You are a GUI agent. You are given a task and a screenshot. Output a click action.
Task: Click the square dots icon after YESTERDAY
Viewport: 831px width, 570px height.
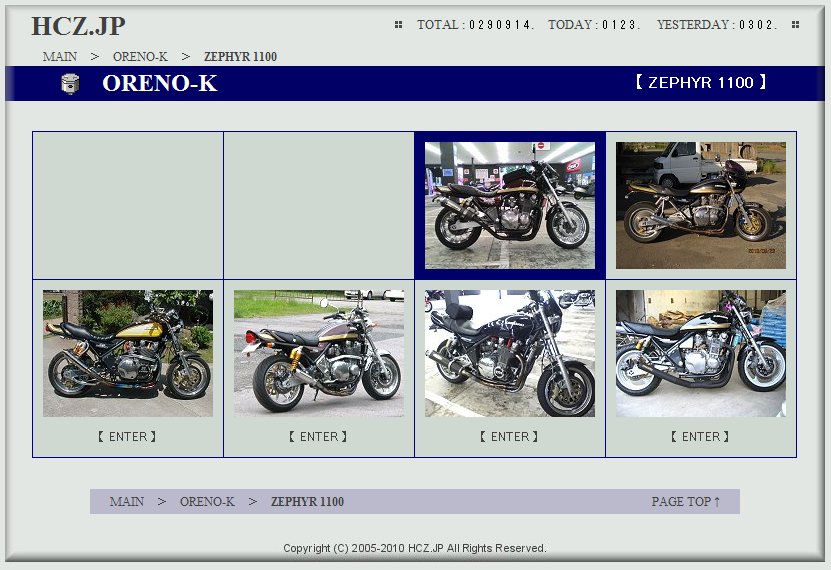[795, 24]
